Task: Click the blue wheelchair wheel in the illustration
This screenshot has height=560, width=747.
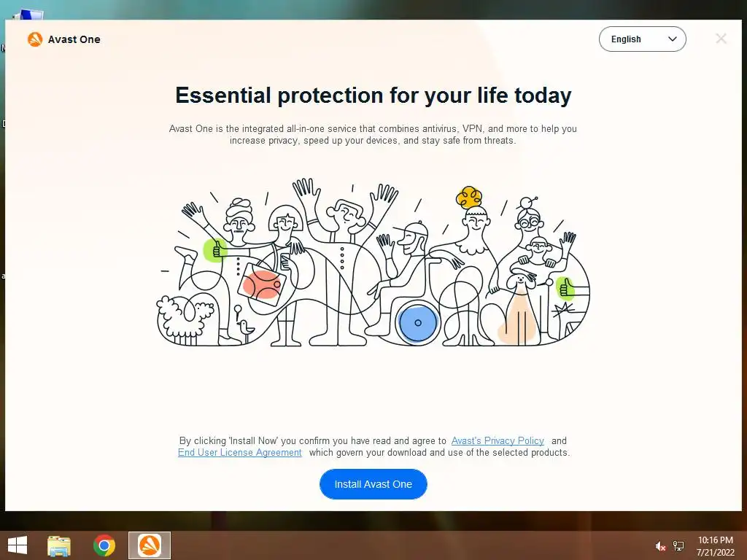Action: [418, 323]
